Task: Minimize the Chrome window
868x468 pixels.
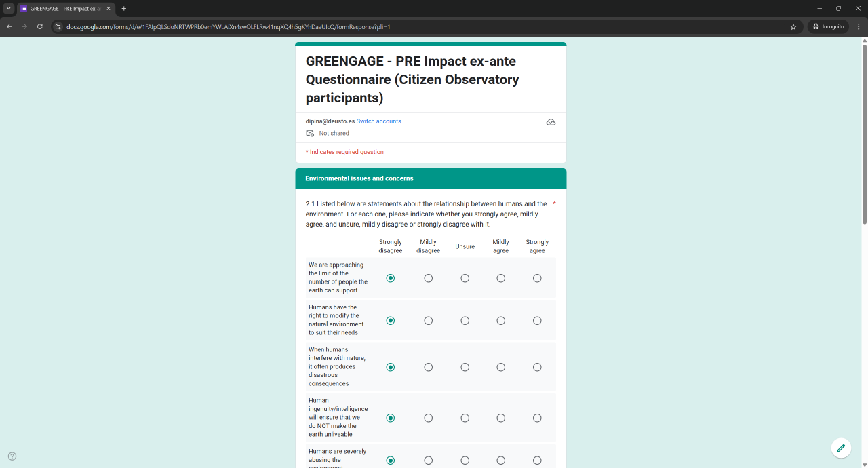Action: pyautogui.click(x=819, y=9)
